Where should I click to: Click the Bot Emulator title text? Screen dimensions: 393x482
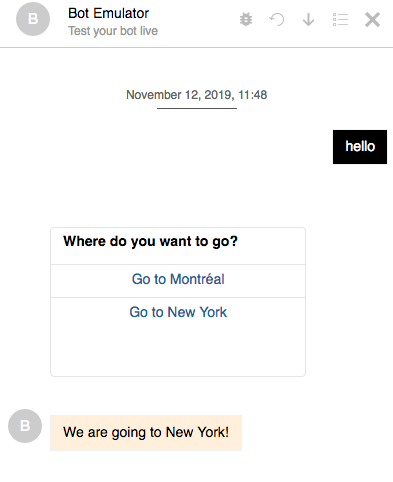click(x=108, y=13)
